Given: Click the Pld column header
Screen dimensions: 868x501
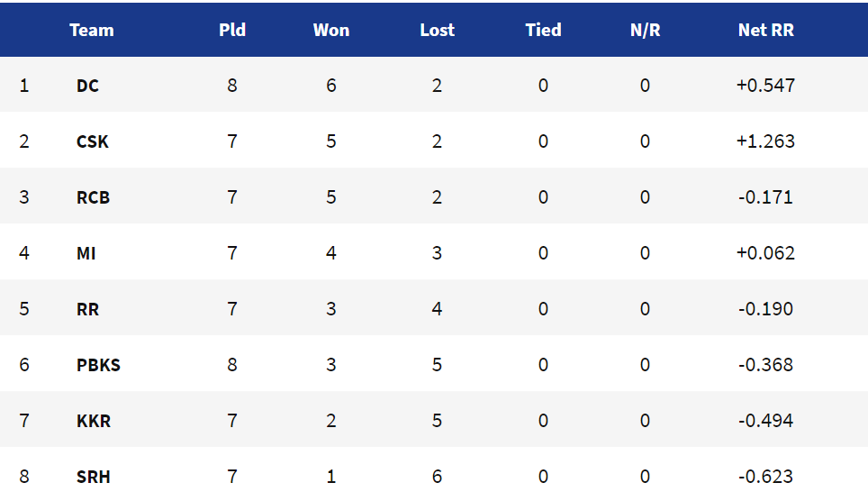Looking at the screenshot, I should click(232, 30).
